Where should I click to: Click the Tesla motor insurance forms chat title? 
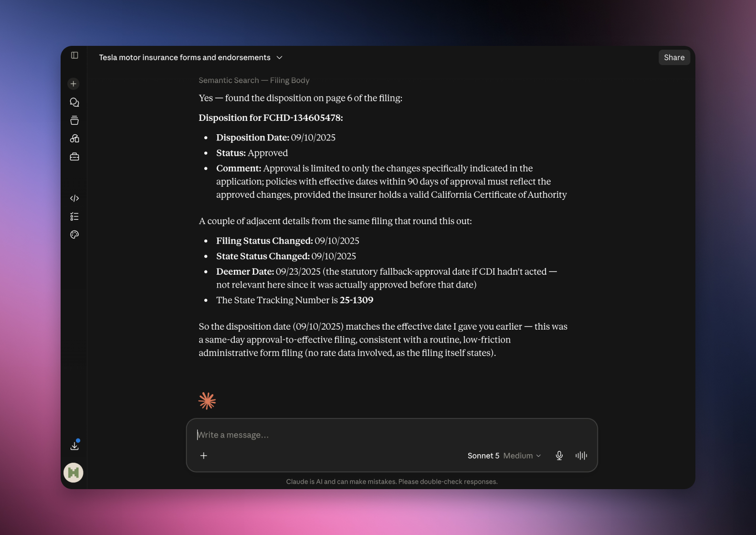pos(185,57)
